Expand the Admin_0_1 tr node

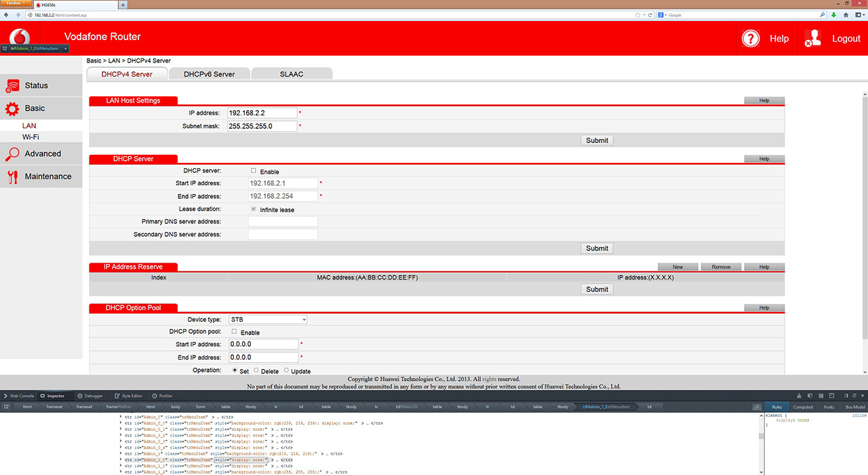[121, 429]
